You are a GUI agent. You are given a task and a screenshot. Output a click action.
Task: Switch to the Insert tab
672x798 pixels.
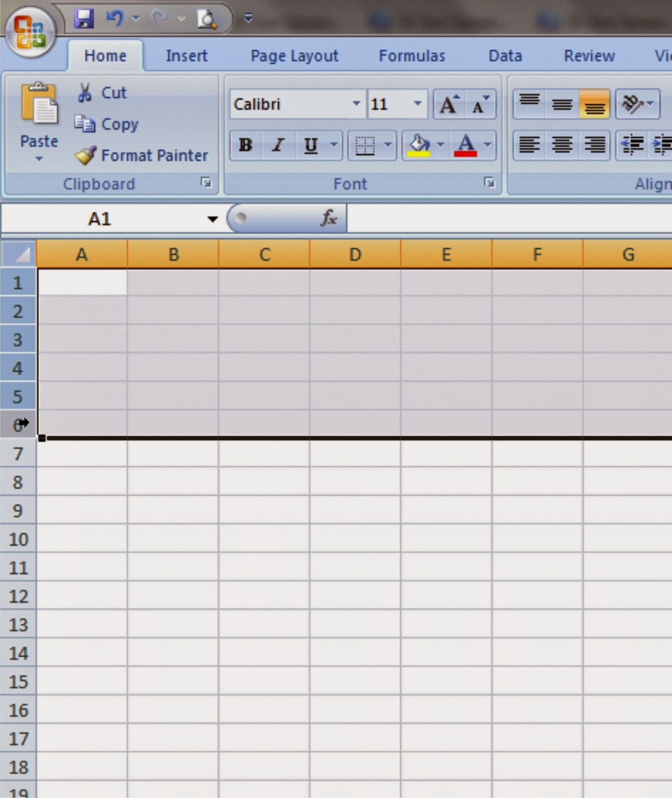pyautogui.click(x=187, y=56)
